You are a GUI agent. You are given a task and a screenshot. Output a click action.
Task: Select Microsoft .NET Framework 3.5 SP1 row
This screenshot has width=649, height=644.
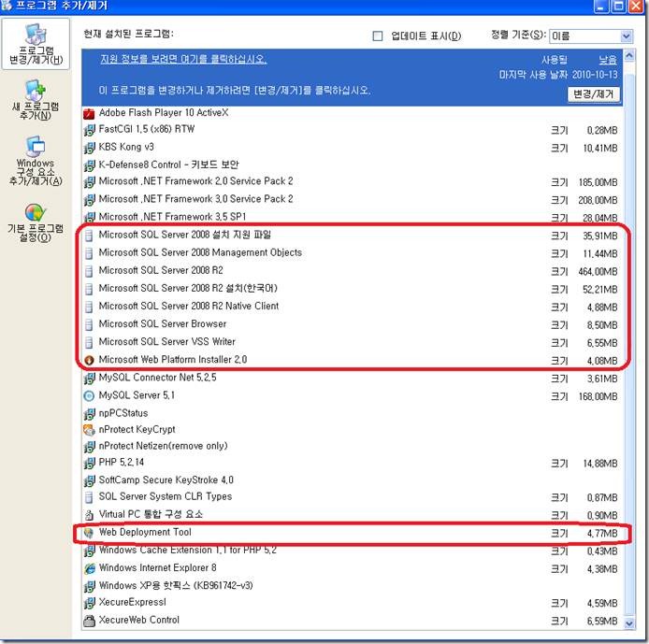[353, 217]
